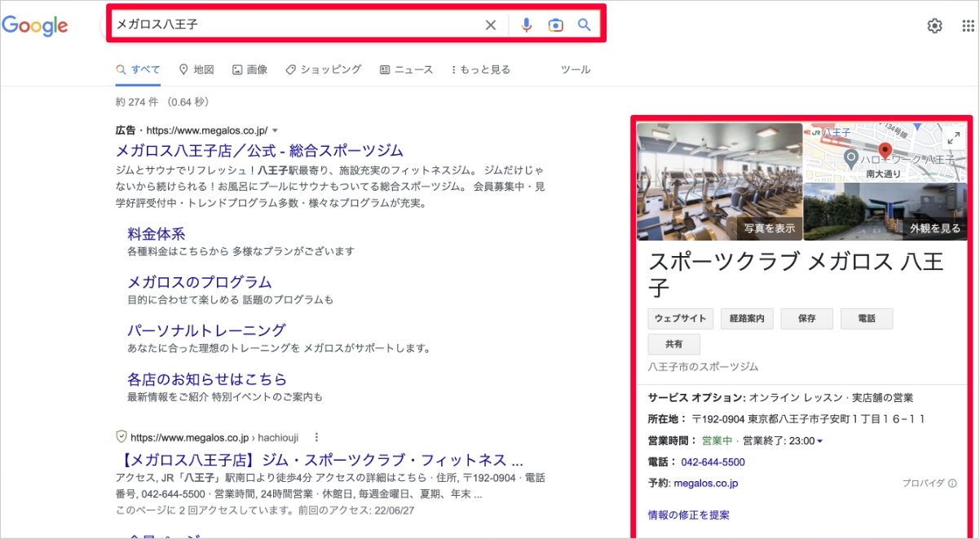Open image search with the camera icon

click(x=555, y=25)
